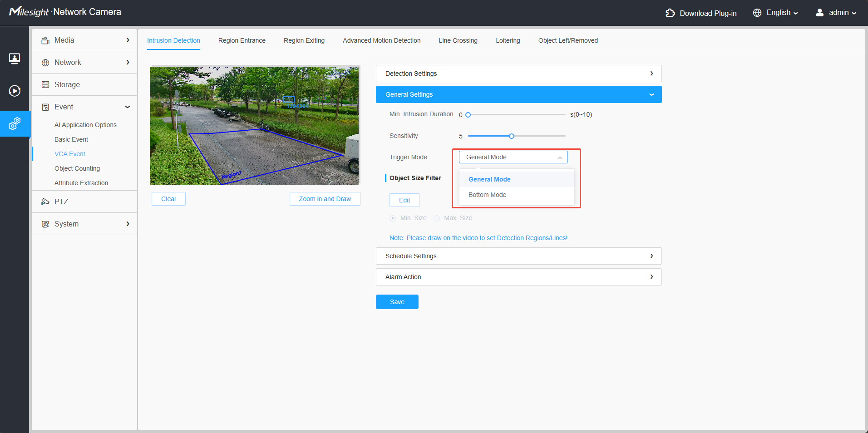
Task: Collapse the Event menu chevron
Action: pos(128,107)
